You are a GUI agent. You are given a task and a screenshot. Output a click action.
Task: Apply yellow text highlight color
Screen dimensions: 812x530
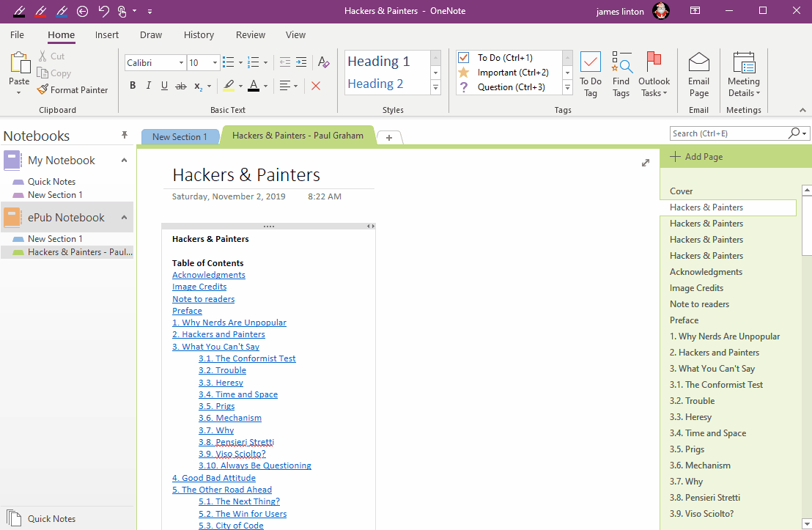(229, 86)
